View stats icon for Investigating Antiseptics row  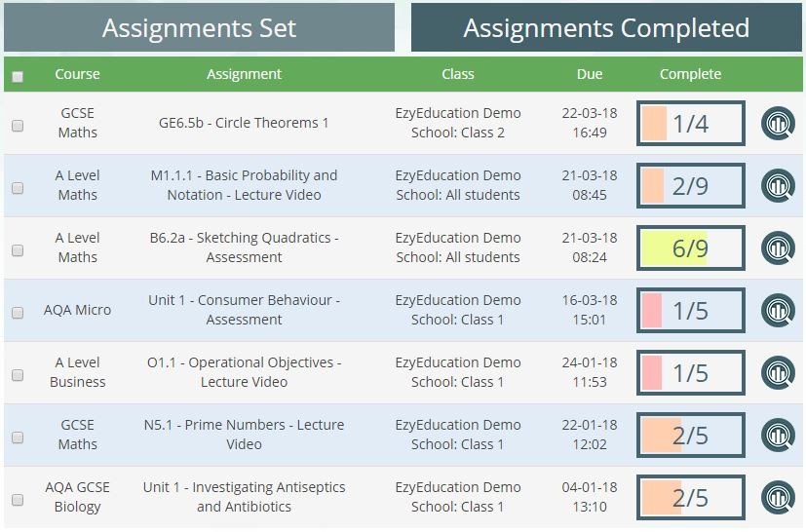[x=778, y=498]
